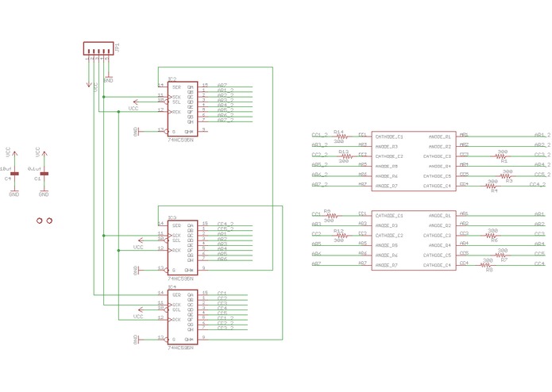The height and width of the screenshot is (392, 552).
Task: Click the IC4 shift register body
Action: coord(183,317)
